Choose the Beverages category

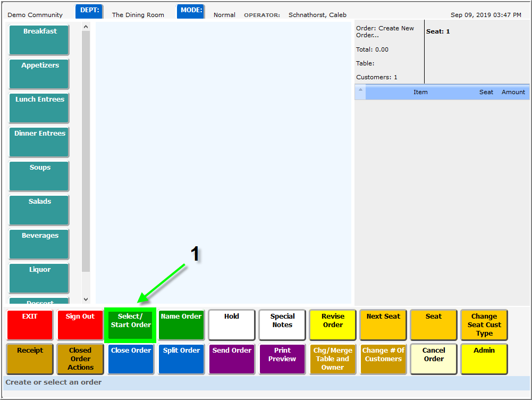click(39, 244)
